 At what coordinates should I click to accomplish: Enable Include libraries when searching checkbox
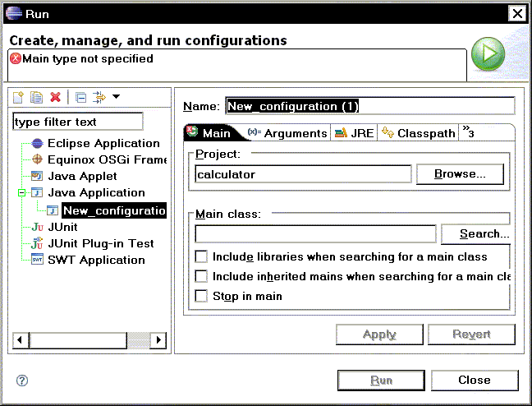tap(201, 256)
